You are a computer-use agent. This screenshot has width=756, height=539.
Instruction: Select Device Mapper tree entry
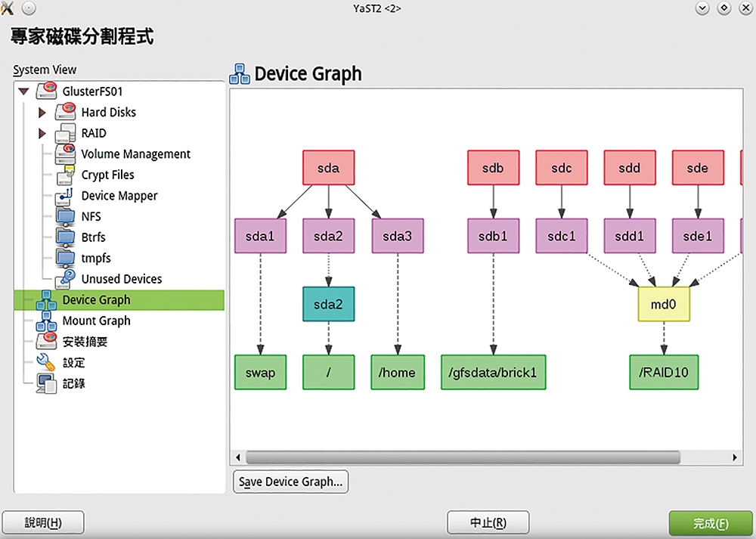point(119,195)
